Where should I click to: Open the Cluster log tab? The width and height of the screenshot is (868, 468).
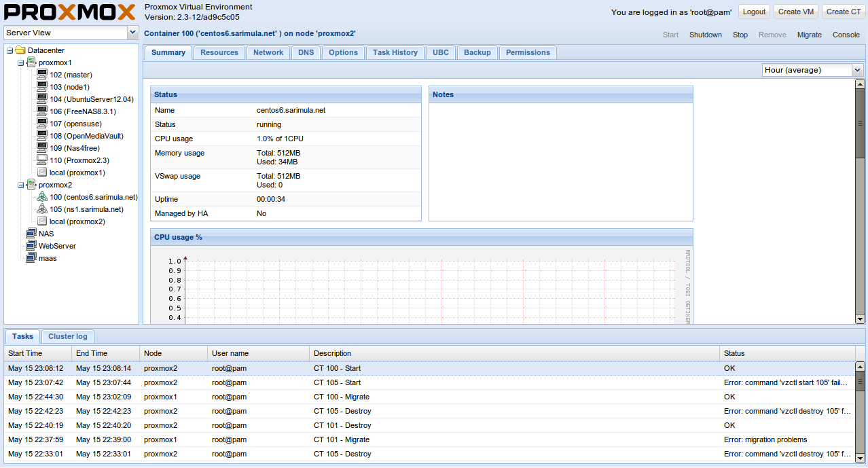pos(67,336)
